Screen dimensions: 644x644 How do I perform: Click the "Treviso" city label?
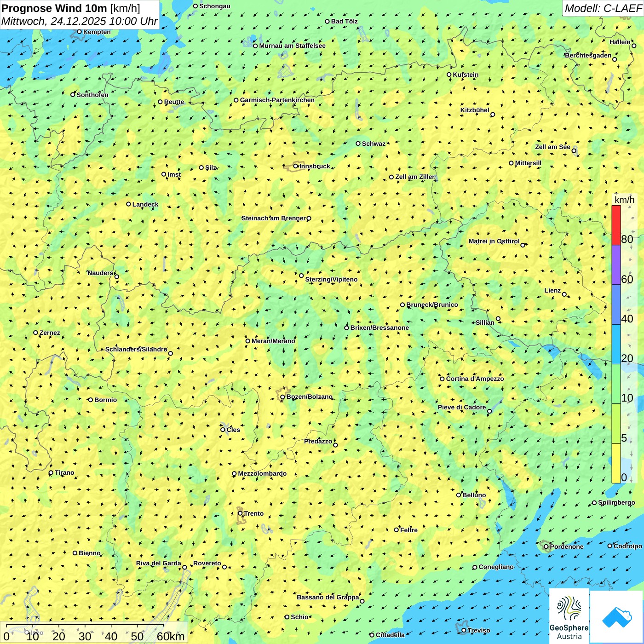pyautogui.click(x=479, y=630)
